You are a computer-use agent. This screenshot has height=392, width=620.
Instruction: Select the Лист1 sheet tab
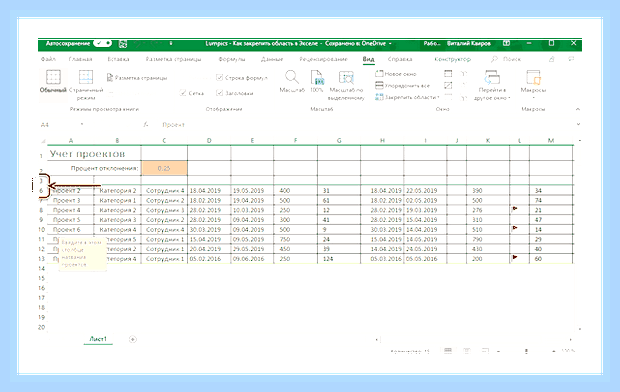(98, 339)
